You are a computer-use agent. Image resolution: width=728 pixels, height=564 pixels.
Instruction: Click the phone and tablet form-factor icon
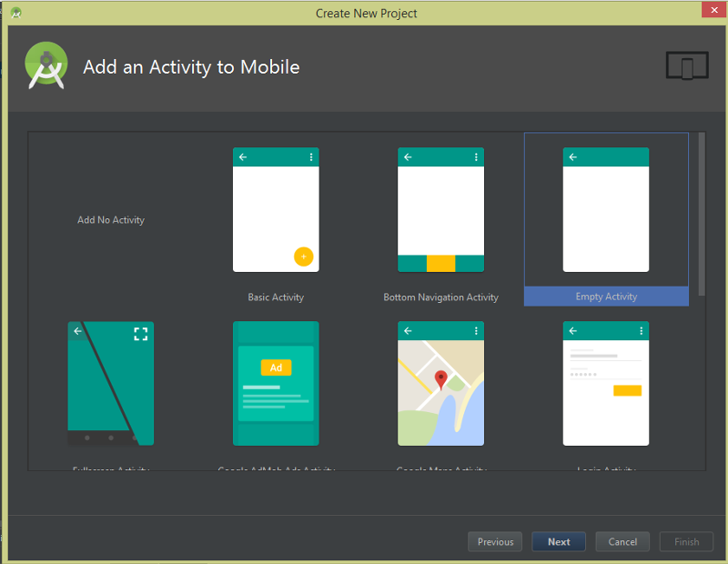coord(687,65)
